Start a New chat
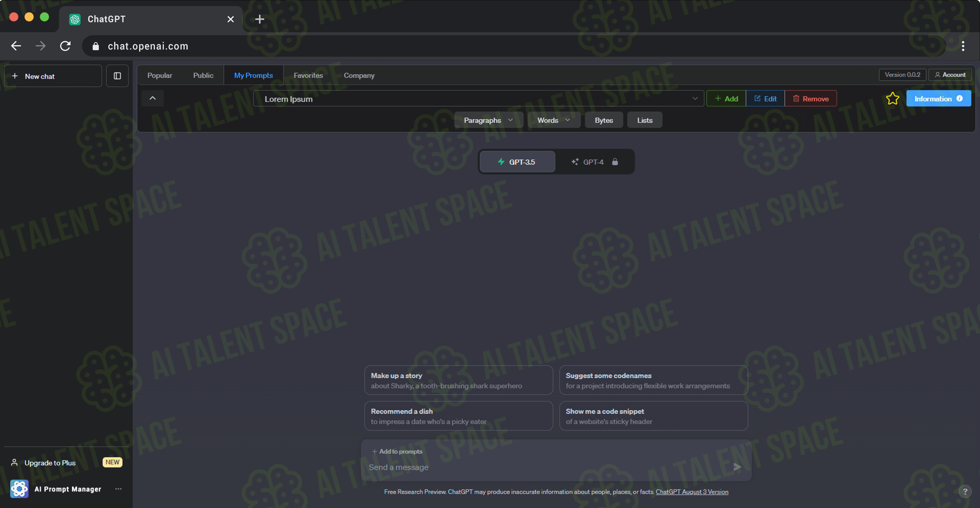Screen dimensions: 980x508 [x=53, y=76]
